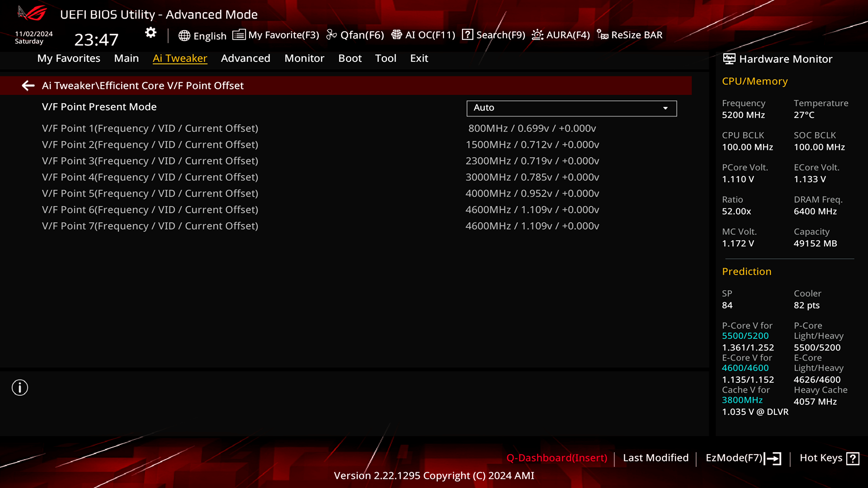This screenshot has width=868, height=488.
Task: Select V/F Point 4 row
Action: (150, 177)
